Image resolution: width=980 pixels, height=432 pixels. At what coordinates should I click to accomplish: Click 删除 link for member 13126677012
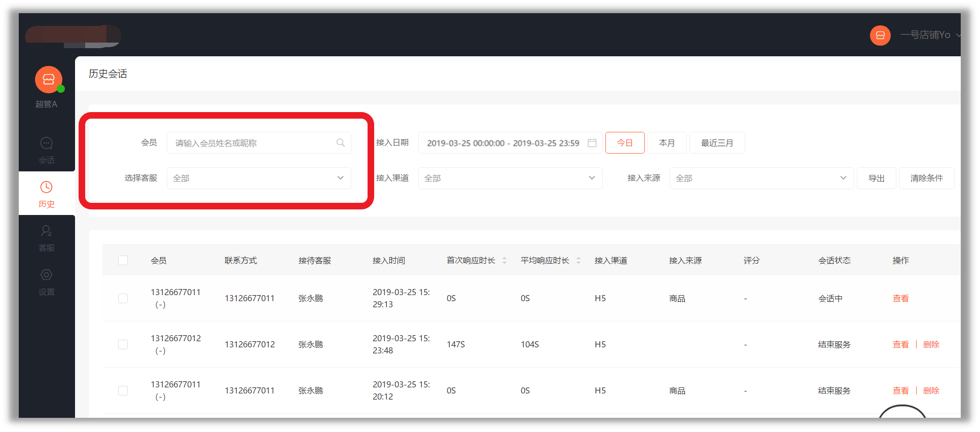[931, 345]
